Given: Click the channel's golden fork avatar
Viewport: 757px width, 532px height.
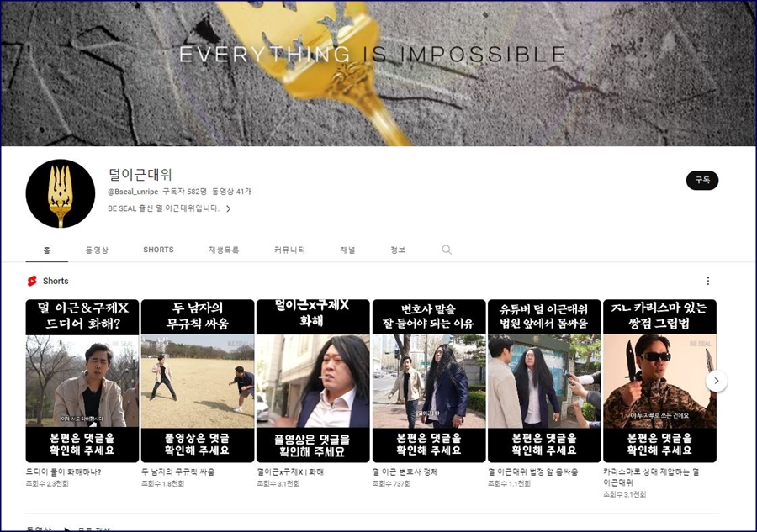Looking at the screenshot, I should pyautogui.click(x=61, y=193).
